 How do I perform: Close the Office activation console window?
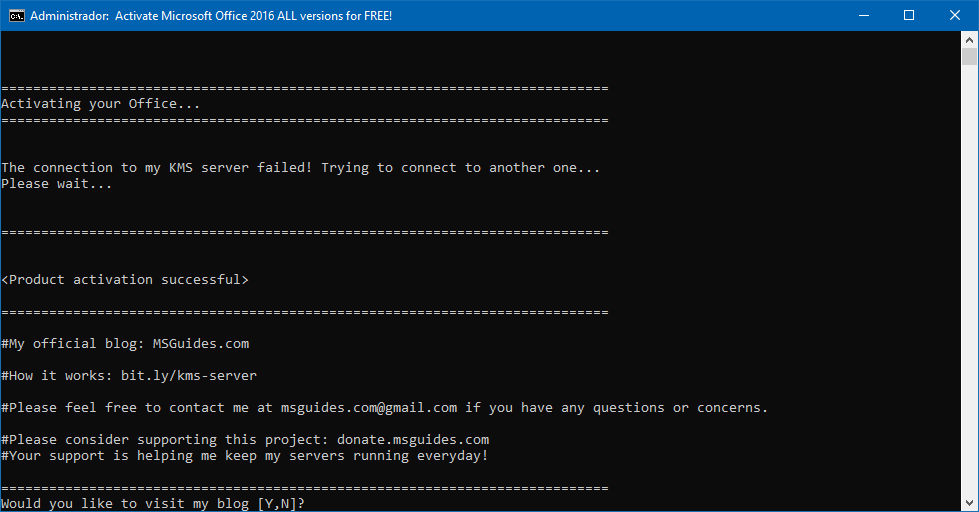(x=955, y=16)
